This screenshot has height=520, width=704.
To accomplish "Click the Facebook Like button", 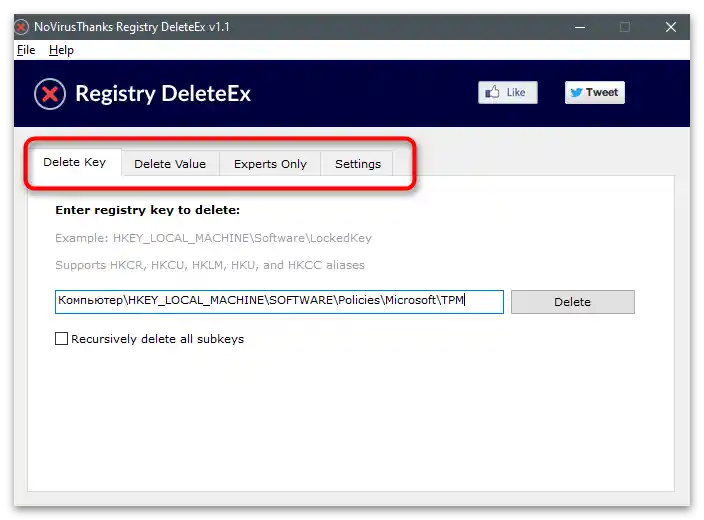I will (507, 93).
